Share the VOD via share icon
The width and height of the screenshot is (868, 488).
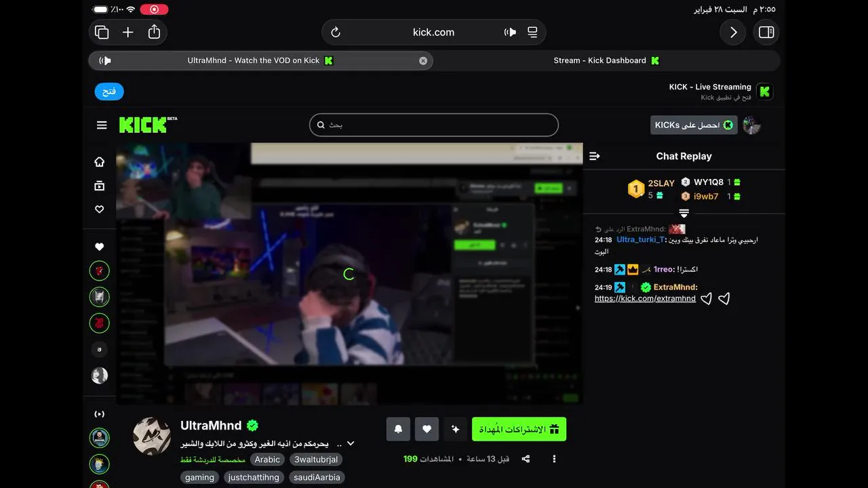point(526,459)
